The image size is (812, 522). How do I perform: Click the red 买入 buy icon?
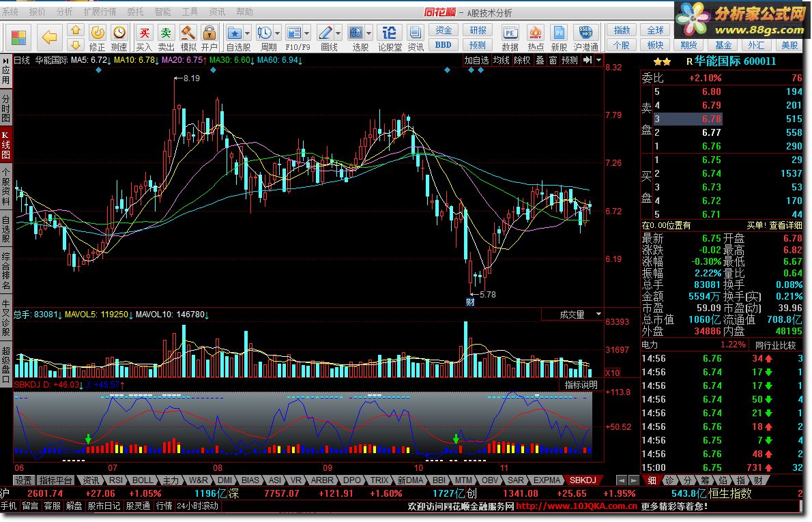coord(145,33)
